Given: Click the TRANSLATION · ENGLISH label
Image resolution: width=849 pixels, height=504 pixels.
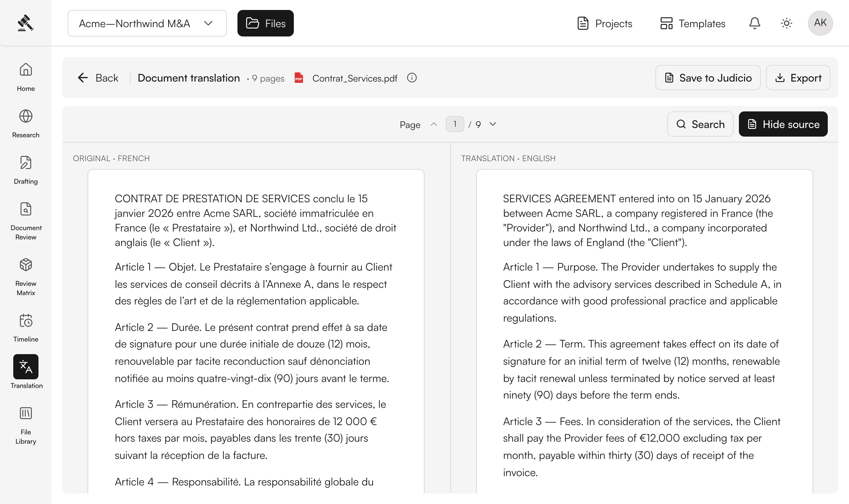Looking at the screenshot, I should pos(508,158).
